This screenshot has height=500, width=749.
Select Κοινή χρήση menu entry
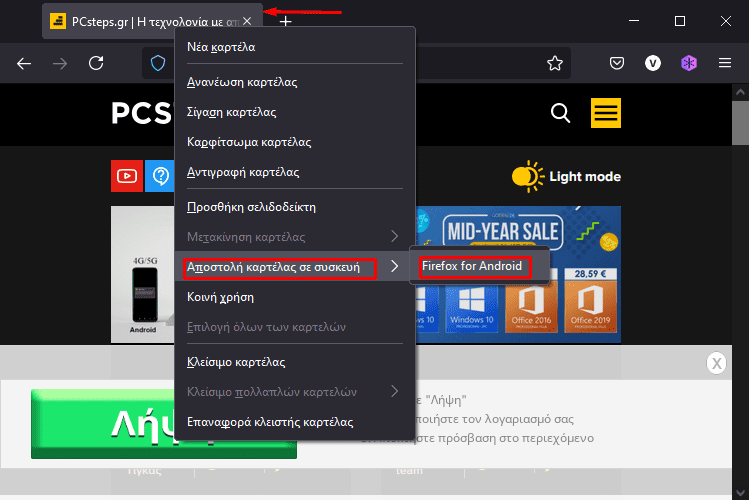[x=295, y=297]
